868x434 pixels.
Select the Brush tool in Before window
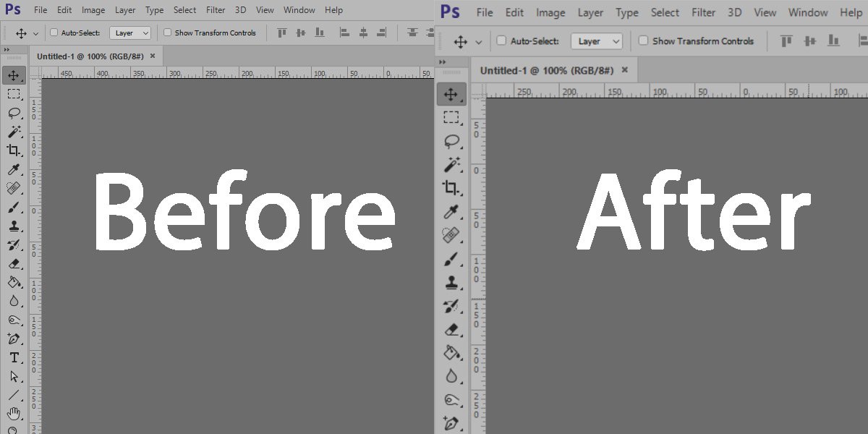point(14,208)
